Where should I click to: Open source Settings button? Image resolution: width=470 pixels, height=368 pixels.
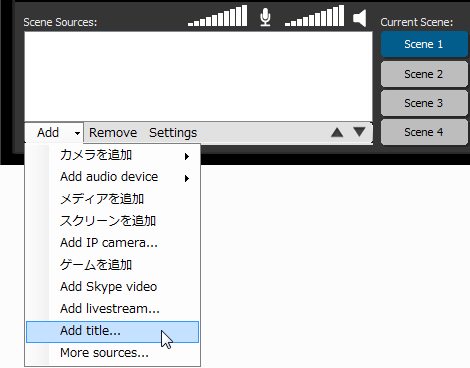pos(173,133)
